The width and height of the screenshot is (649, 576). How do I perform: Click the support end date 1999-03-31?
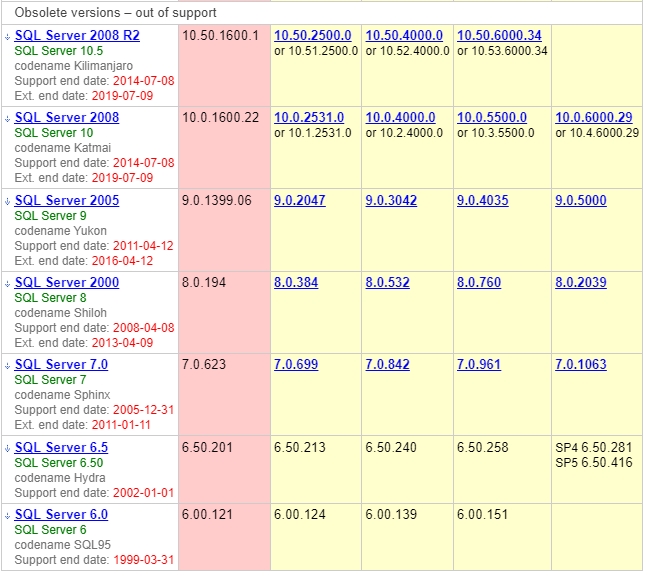pos(143,559)
